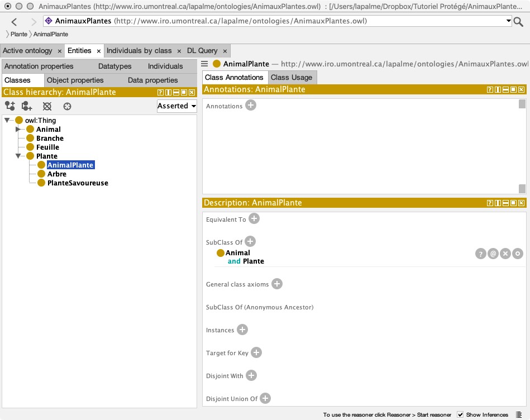Collapse the Plante tree node
The image size is (530, 420).
click(18, 156)
